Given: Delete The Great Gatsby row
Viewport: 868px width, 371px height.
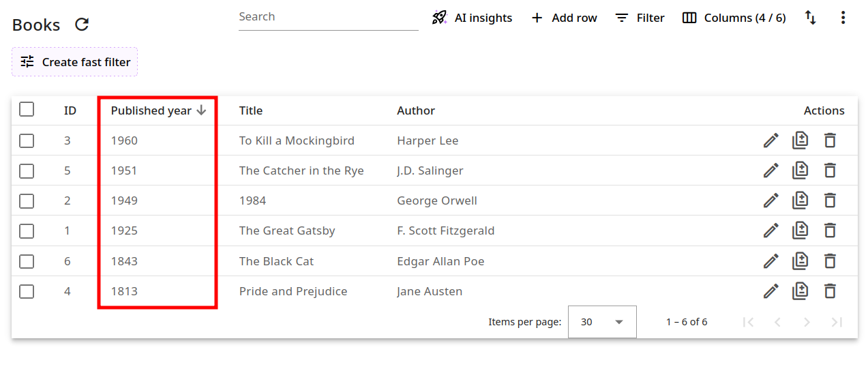Looking at the screenshot, I should point(830,231).
